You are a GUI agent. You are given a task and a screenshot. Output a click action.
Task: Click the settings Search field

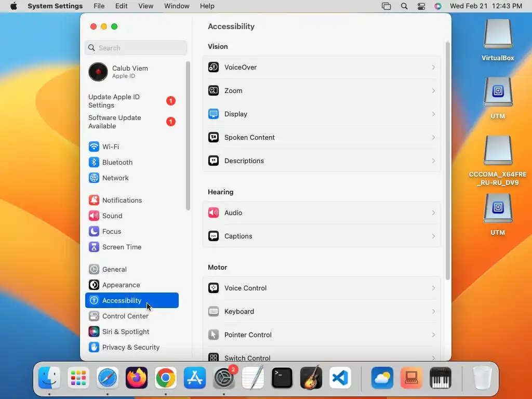tap(136, 48)
